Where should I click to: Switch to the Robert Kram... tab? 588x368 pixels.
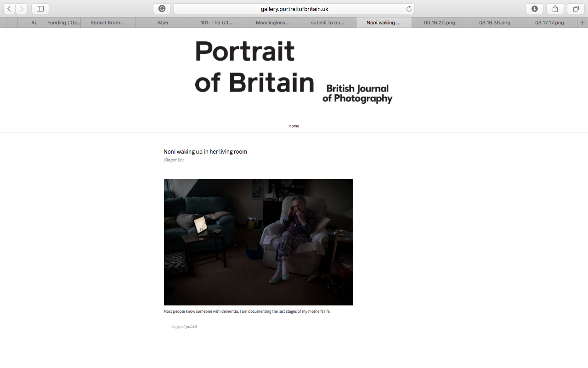[x=108, y=23]
